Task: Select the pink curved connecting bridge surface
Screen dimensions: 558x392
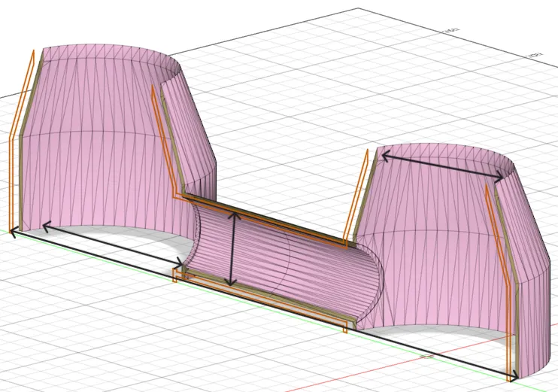Action: click(285, 263)
